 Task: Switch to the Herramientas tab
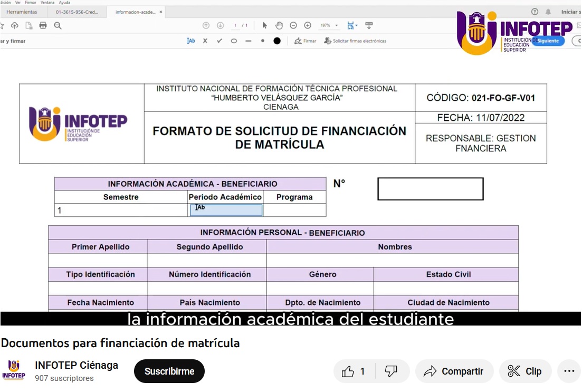[x=22, y=12]
